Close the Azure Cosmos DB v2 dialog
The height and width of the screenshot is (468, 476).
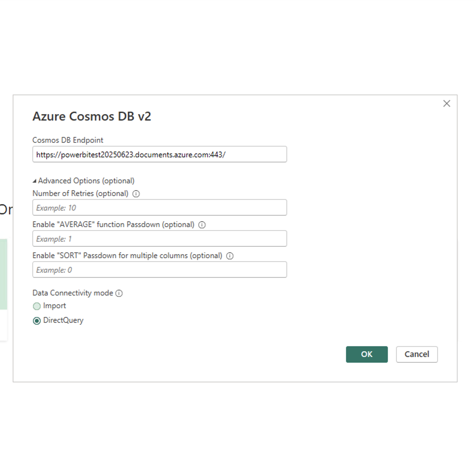coord(447,103)
